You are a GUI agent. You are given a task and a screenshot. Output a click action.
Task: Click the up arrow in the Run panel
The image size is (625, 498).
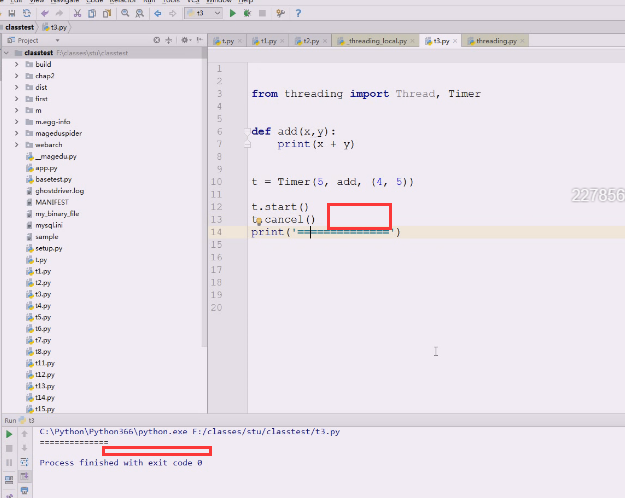tap(24, 434)
